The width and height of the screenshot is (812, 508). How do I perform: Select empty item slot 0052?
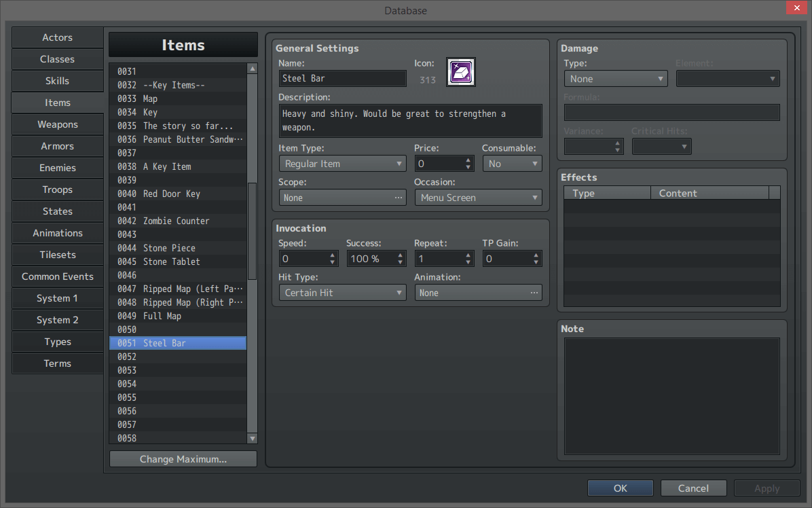click(x=178, y=357)
